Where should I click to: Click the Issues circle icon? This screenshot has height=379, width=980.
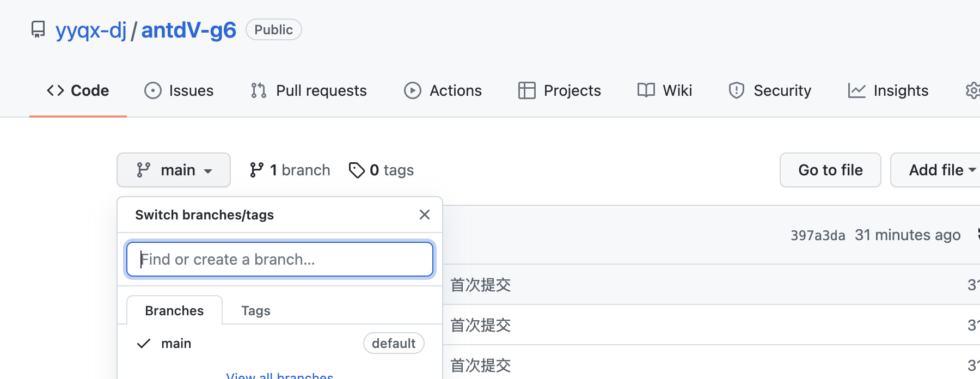pos(153,90)
